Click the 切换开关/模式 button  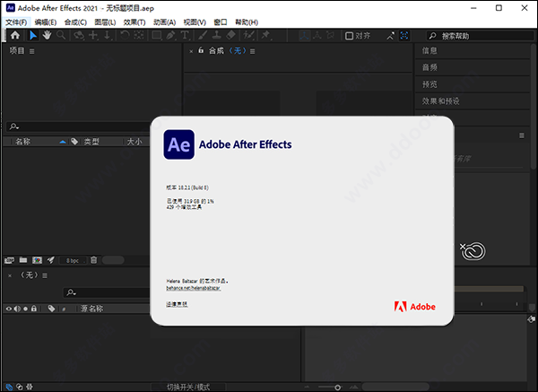coord(188,388)
